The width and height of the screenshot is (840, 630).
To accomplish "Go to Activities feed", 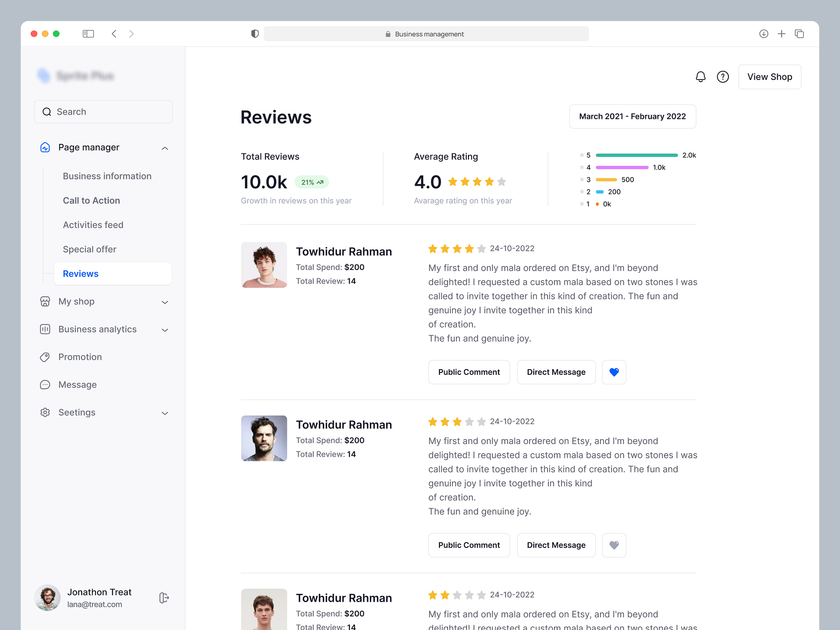I will coord(93,225).
